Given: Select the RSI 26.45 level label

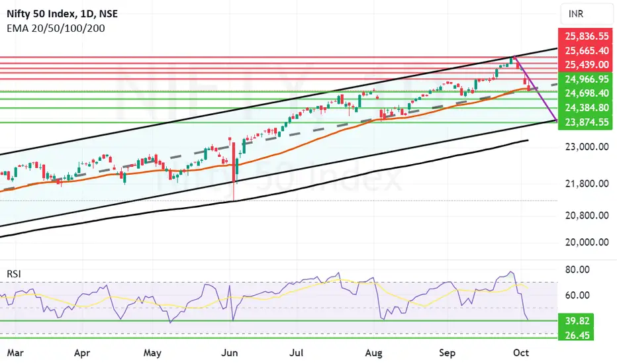Looking at the screenshot, I should pos(576,335).
